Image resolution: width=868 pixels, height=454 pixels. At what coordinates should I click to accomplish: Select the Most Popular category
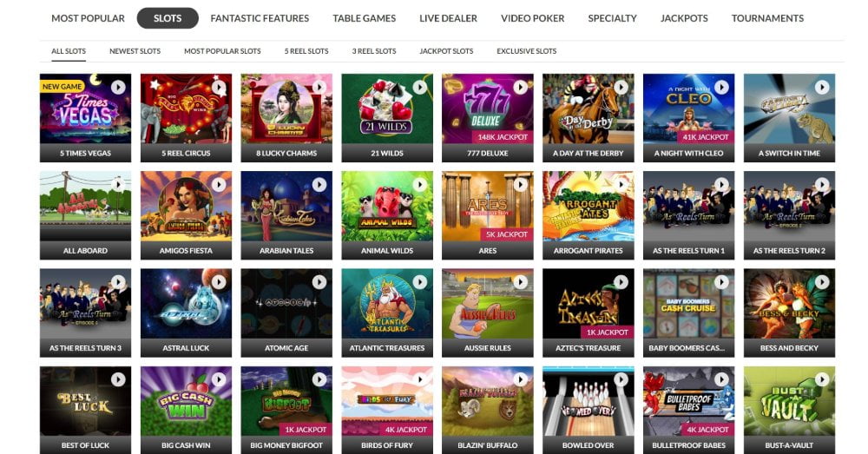point(88,18)
